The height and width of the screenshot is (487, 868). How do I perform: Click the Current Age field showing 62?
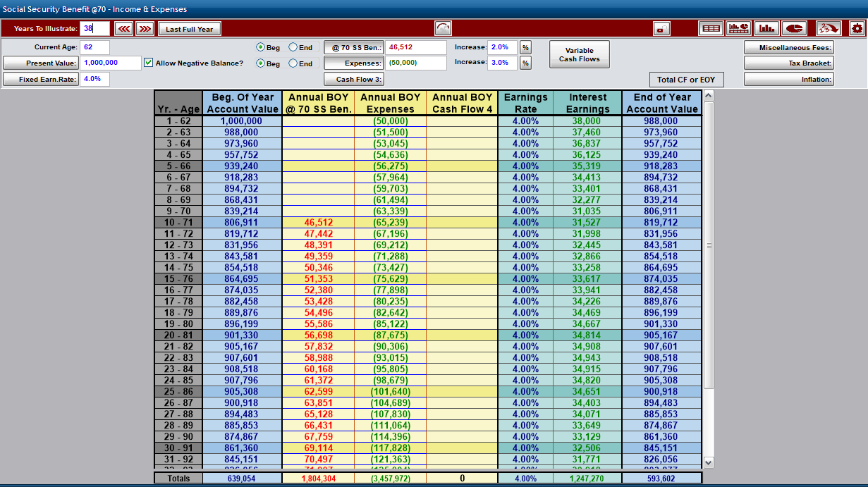(x=95, y=47)
